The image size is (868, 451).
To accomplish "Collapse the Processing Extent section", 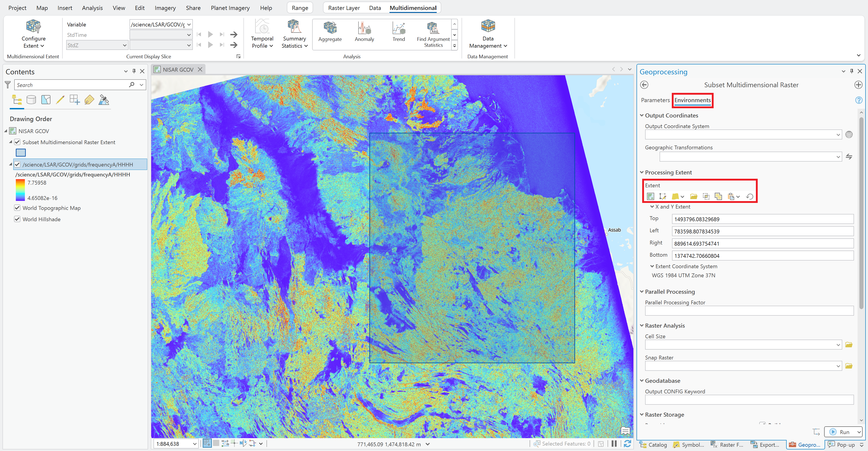I will [642, 172].
